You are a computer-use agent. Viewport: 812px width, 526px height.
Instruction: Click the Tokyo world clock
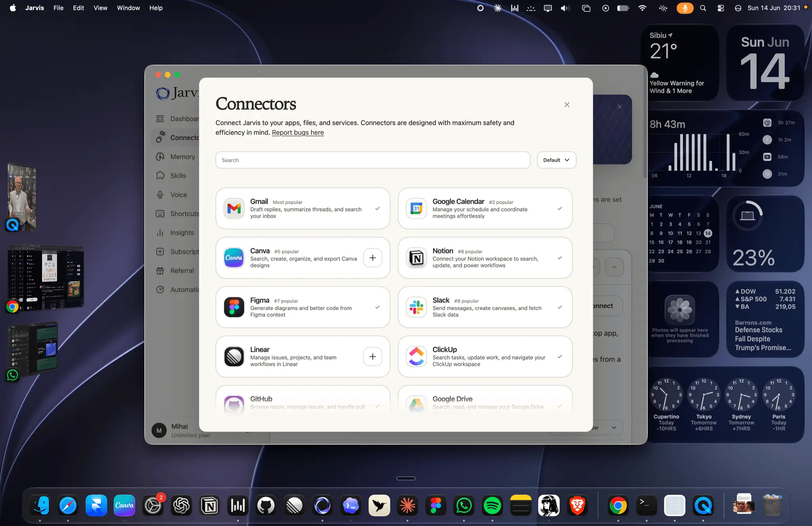[704, 405]
